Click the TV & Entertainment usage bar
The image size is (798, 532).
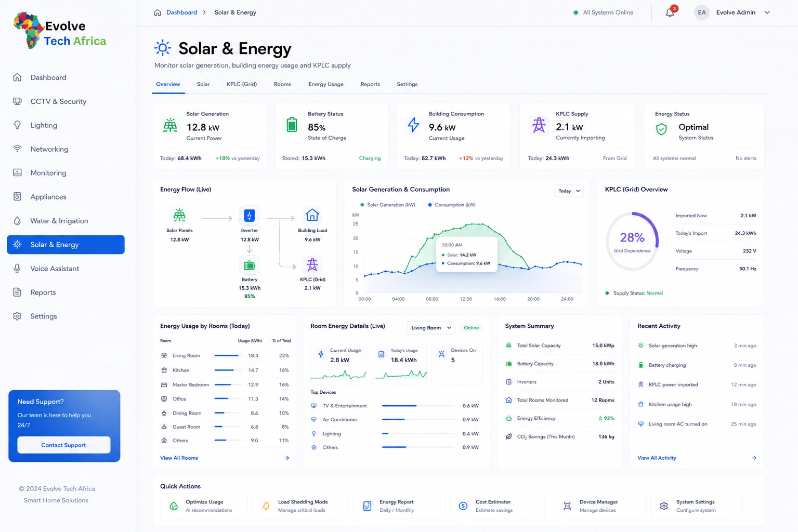(418, 406)
